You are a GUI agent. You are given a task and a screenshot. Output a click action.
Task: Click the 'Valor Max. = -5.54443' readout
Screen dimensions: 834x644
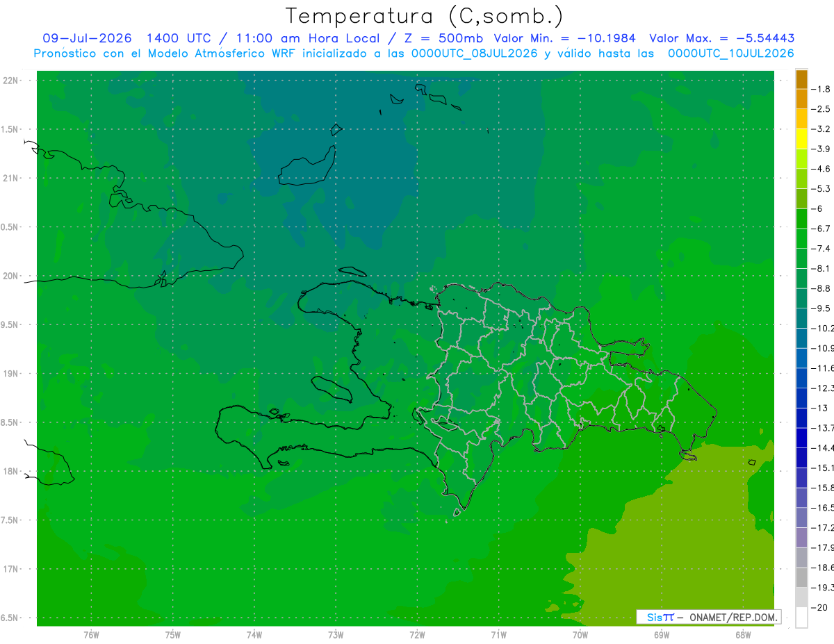[722, 38]
